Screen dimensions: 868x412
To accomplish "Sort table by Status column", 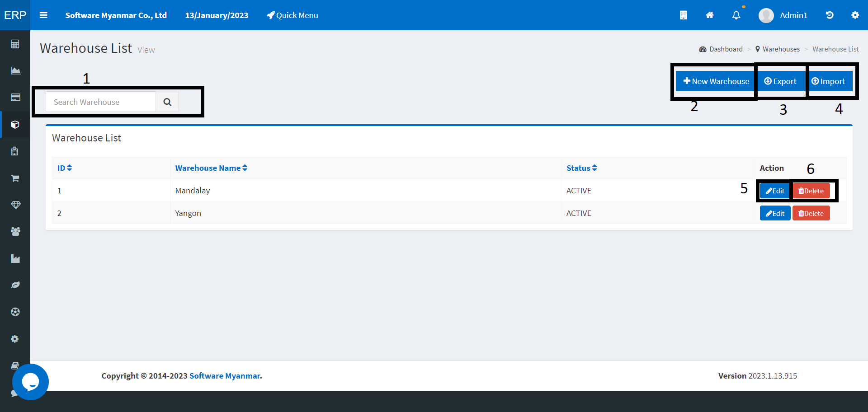I will 581,168.
